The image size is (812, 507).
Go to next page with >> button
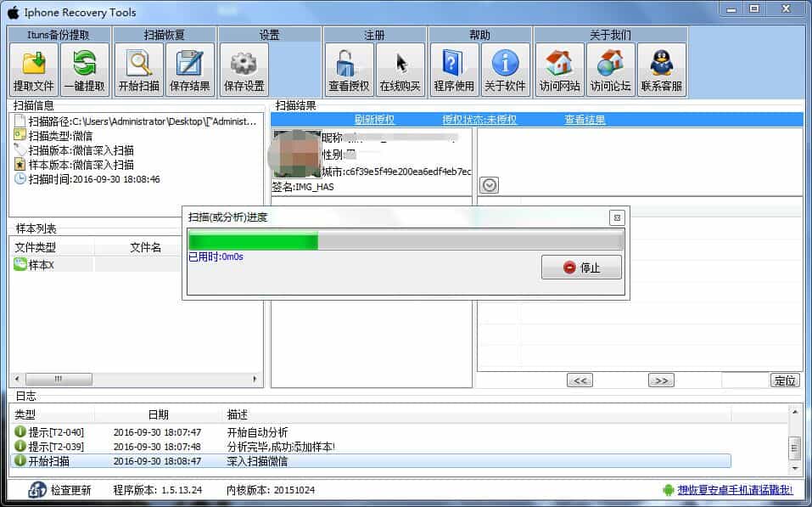tap(661, 380)
